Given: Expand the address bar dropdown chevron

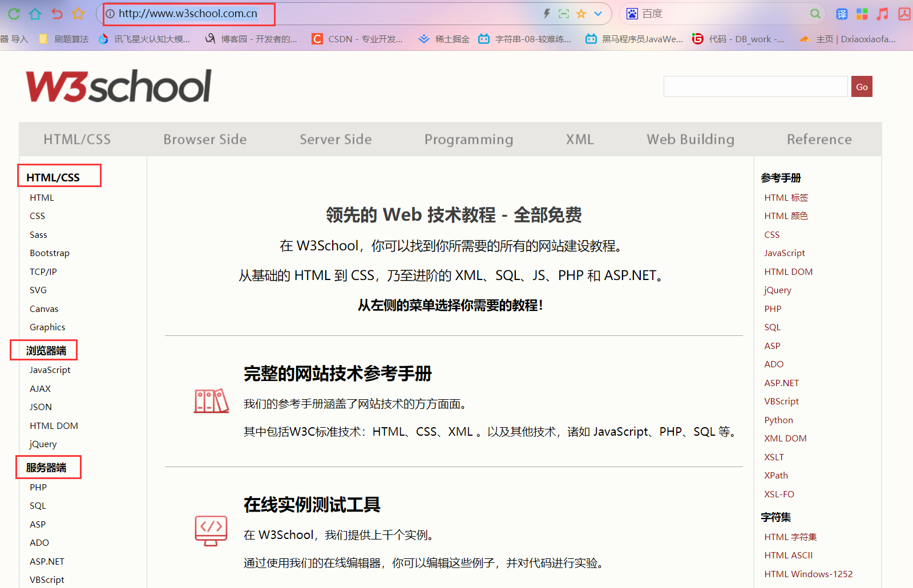Looking at the screenshot, I should coord(598,14).
